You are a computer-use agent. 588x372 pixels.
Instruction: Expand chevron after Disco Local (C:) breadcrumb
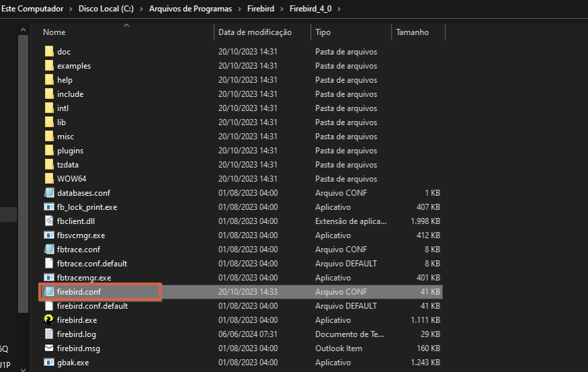[141, 9]
